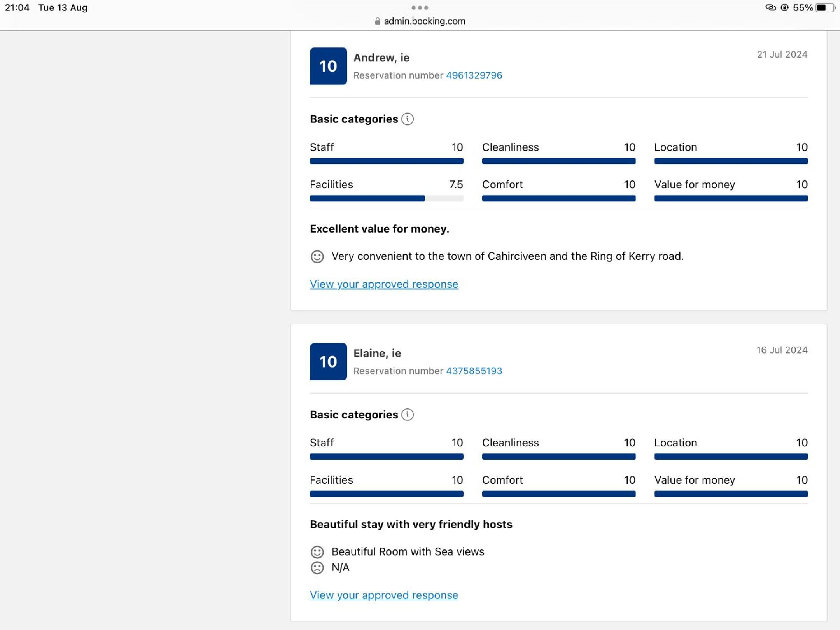Tap the battery icon in status bar
Image resolution: width=840 pixels, height=630 pixels.
(x=825, y=8)
